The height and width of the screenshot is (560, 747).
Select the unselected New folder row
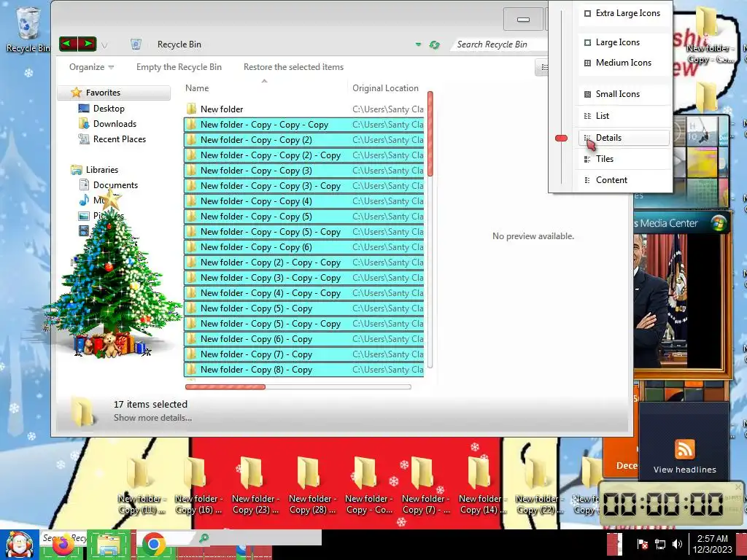pos(303,109)
